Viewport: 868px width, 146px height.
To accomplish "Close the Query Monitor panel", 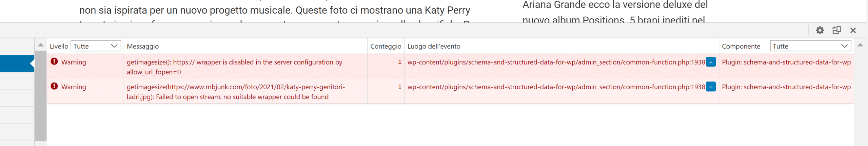I will point(853,30).
